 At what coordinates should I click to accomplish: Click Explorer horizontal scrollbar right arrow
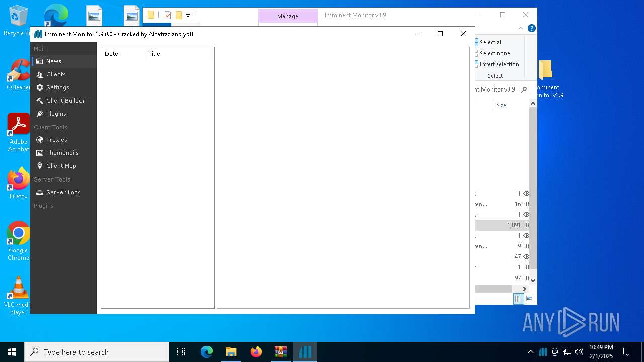525,289
